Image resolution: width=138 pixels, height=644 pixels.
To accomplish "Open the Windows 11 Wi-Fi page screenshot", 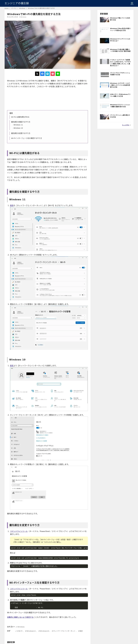I will (49, 278).
